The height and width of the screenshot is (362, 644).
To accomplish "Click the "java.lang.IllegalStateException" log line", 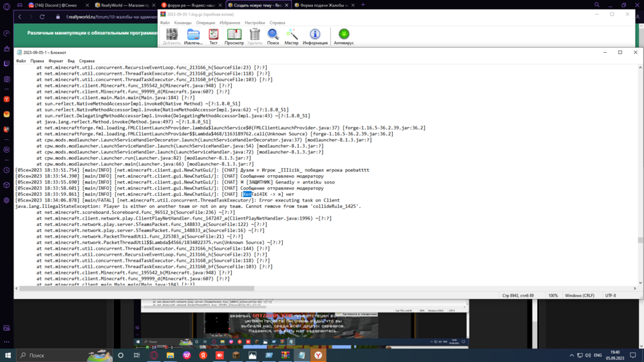I will (x=188, y=206).
